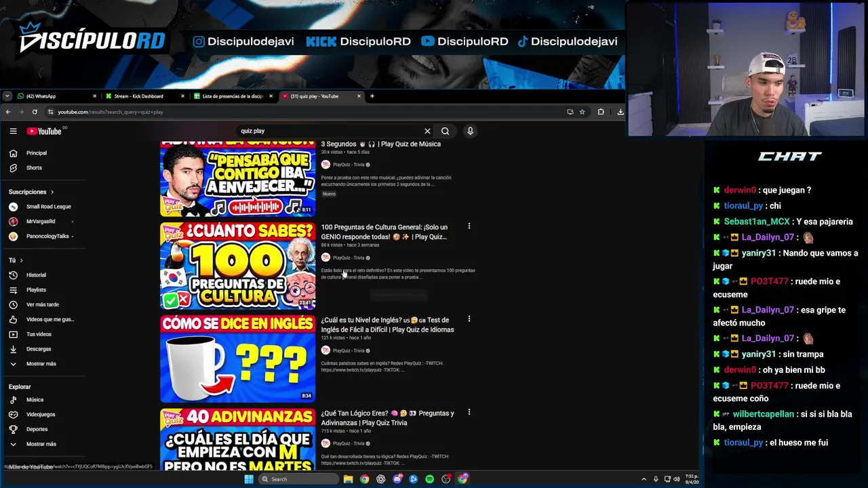Go back with the browser back arrow
The width and height of the screenshot is (868, 488).
click(8, 112)
